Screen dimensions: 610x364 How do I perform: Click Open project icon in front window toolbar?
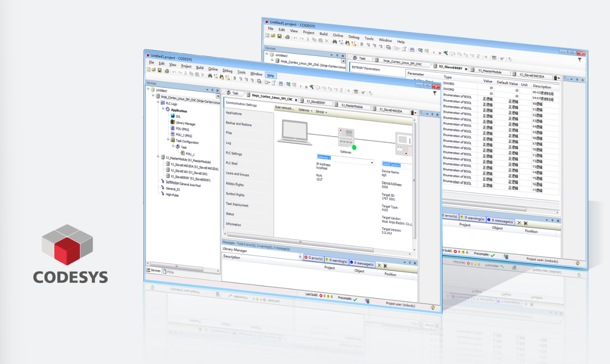click(154, 70)
